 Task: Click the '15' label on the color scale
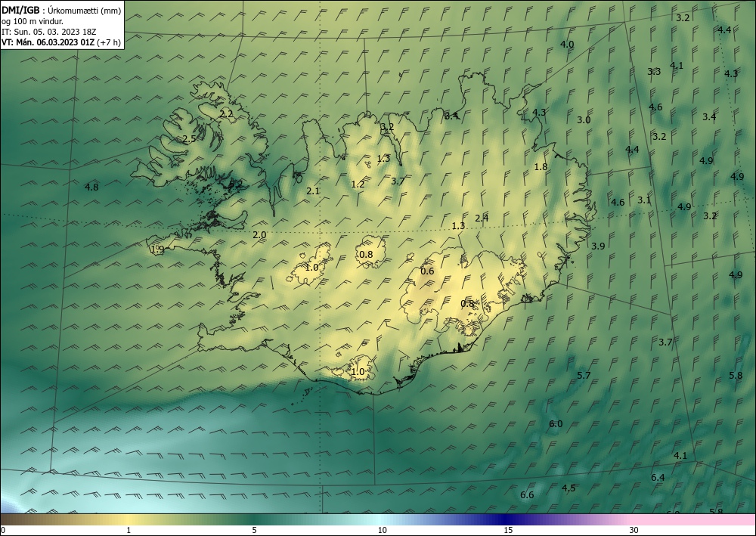point(508,531)
